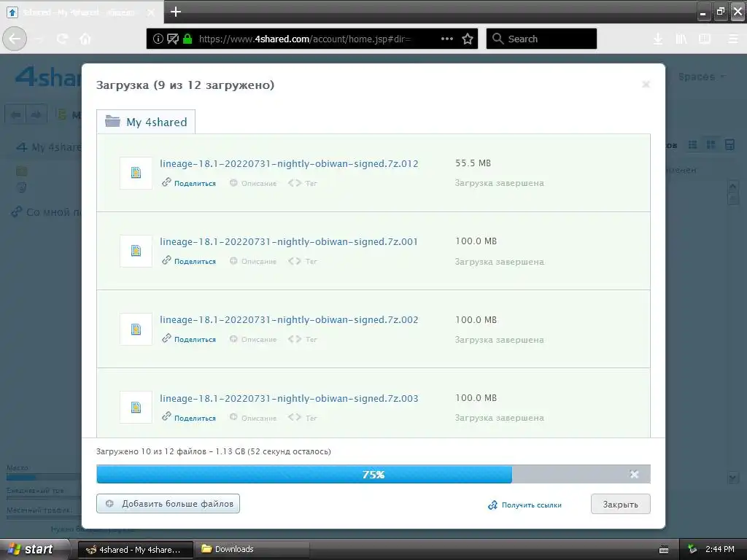Share the 7z.012 file via Поделиться
Image resolution: width=747 pixels, height=560 pixels.
pyautogui.click(x=189, y=183)
